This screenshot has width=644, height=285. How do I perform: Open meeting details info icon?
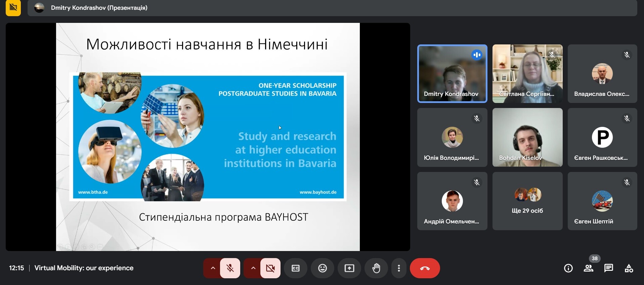[x=568, y=268]
